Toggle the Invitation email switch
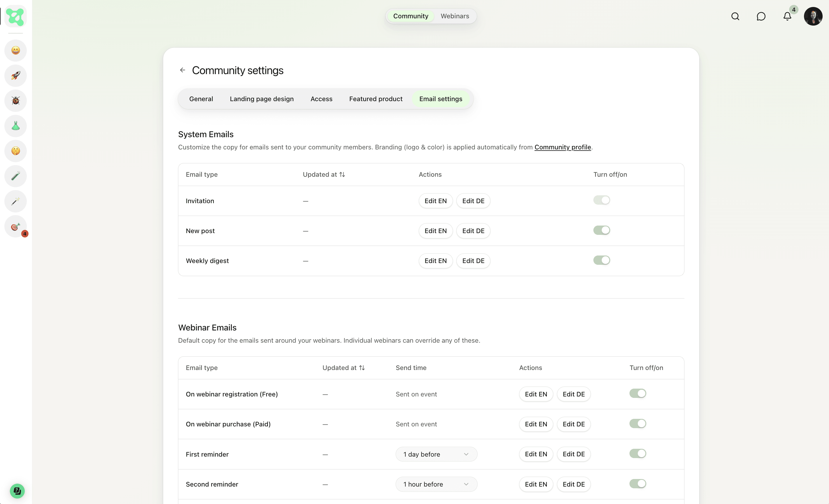829x504 pixels. (x=602, y=200)
